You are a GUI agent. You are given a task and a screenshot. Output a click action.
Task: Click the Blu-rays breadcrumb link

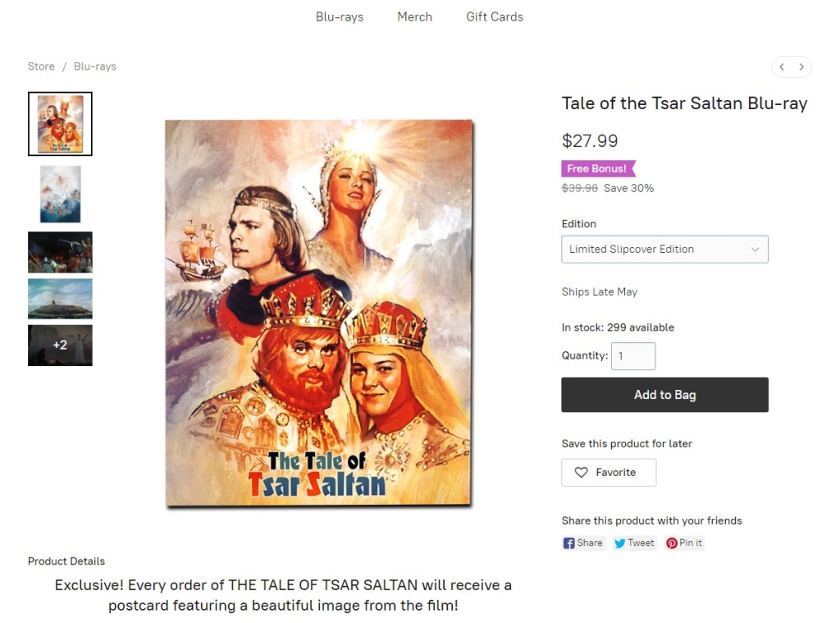coord(95,66)
